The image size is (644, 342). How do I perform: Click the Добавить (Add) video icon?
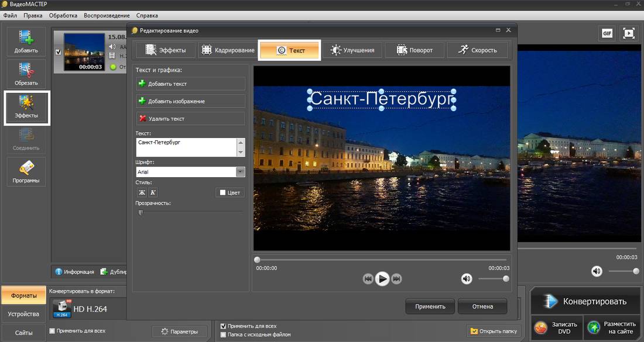[x=26, y=41]
